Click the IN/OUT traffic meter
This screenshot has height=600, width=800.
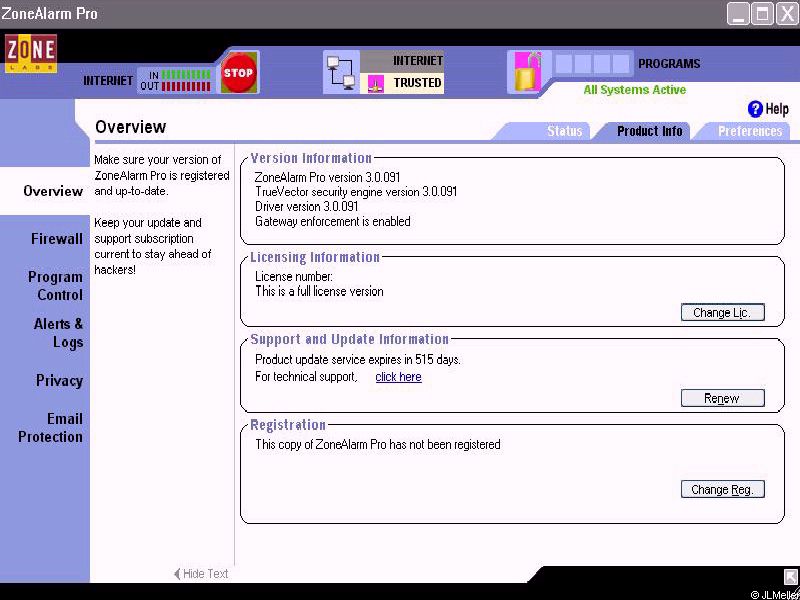click(x=176, y=81)
